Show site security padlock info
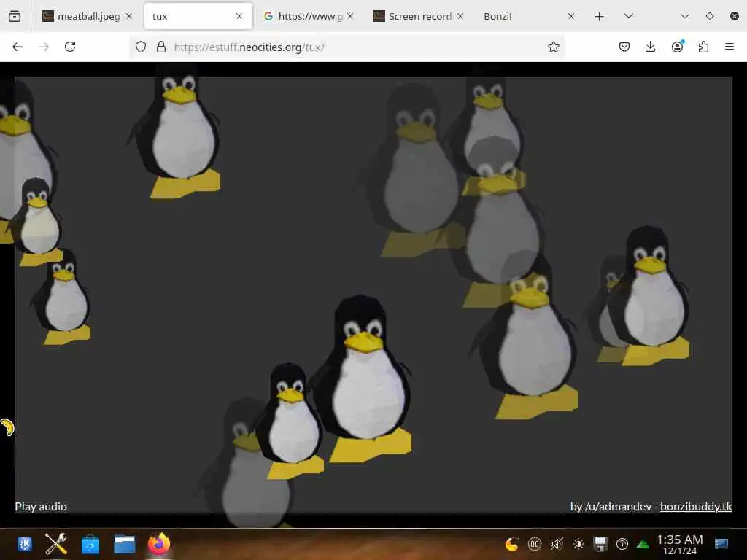Viewport: 747px width, 560px height. (161, 47)
